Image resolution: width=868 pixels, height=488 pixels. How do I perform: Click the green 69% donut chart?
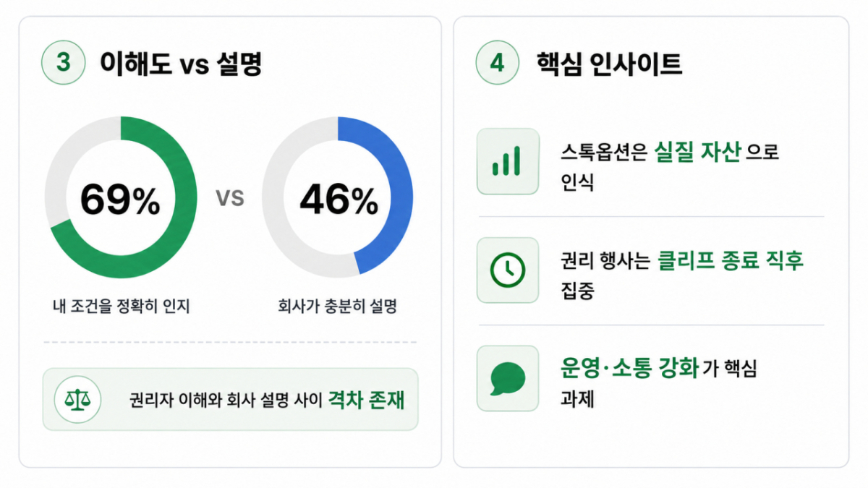point(120,197)
